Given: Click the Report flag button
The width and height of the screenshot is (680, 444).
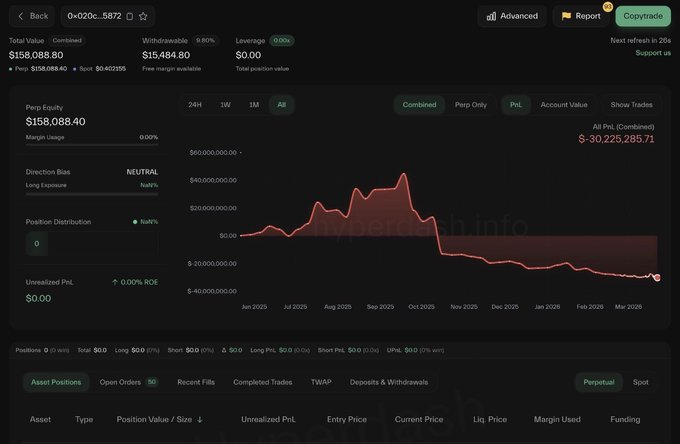Looking at the screenshot, I should (581, 16).
